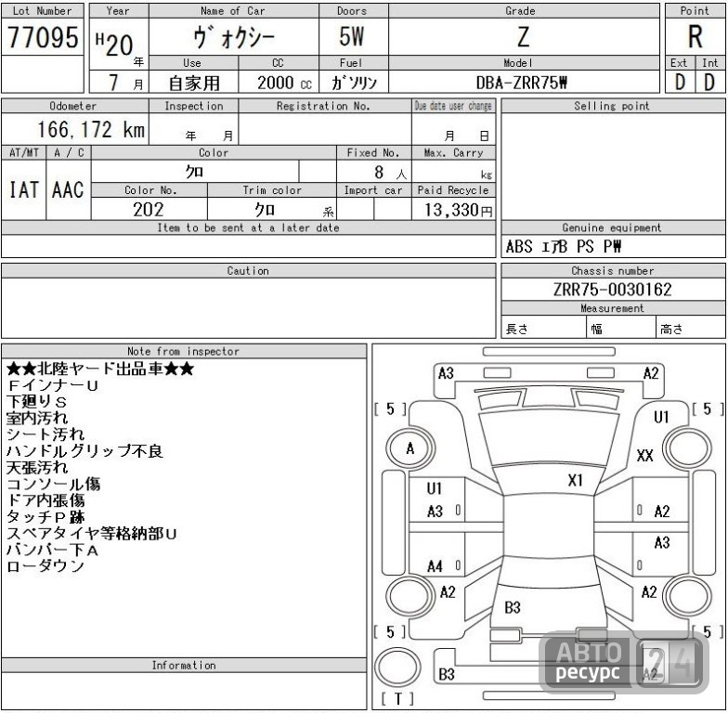This screenshot has height=713, width=728.
Task: Click the month value 7 月
Action: tap(126, 83)
